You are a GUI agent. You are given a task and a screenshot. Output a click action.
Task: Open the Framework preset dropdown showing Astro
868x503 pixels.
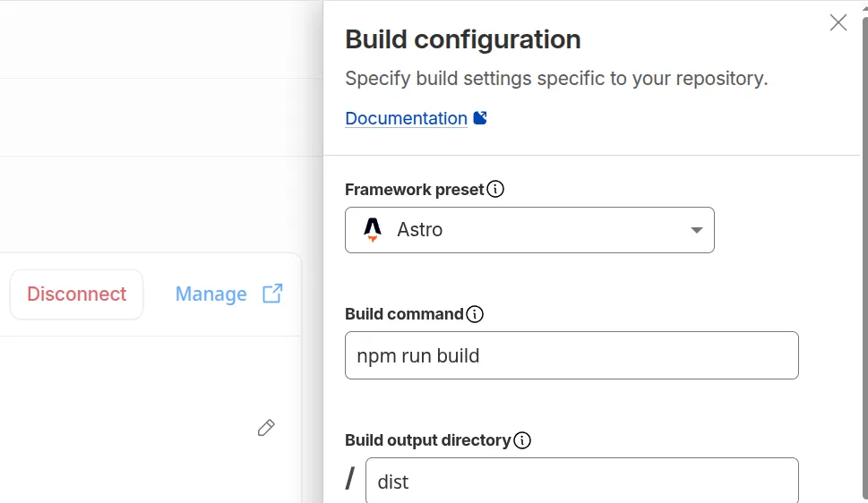point(529,230)
